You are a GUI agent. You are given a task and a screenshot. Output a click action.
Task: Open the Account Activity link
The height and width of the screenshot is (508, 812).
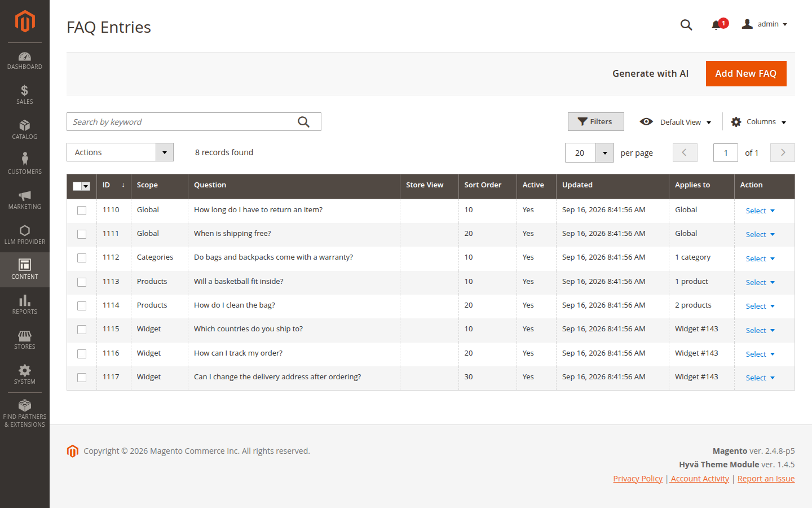[x=700, y=479]
